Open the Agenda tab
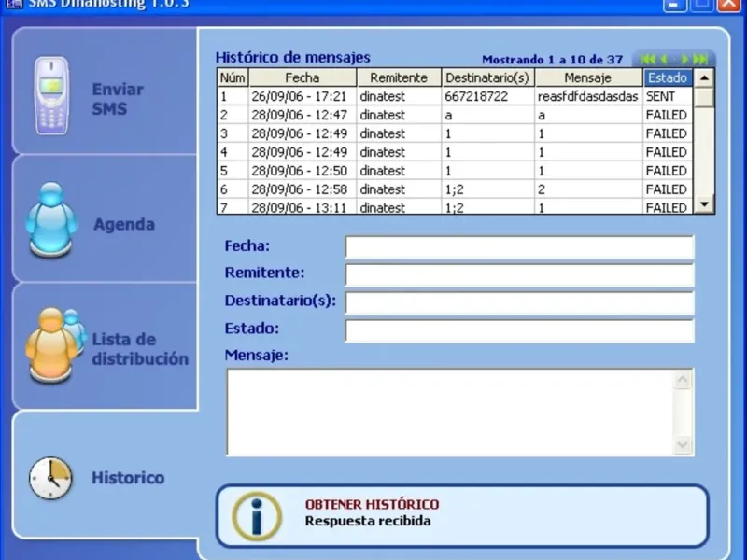 pyautogui.click(x=105, y=218)
